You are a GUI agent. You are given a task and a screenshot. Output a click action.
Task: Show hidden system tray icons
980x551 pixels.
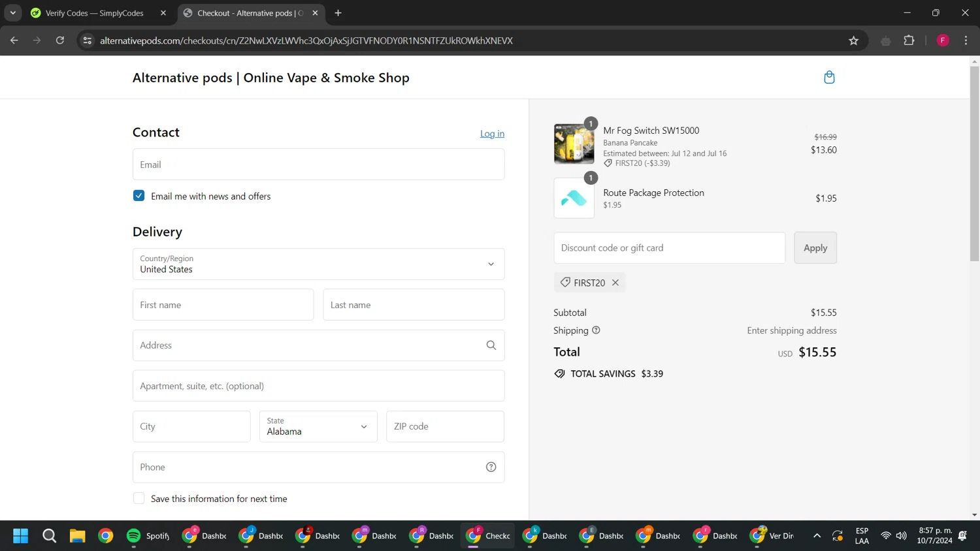[817, 536]
